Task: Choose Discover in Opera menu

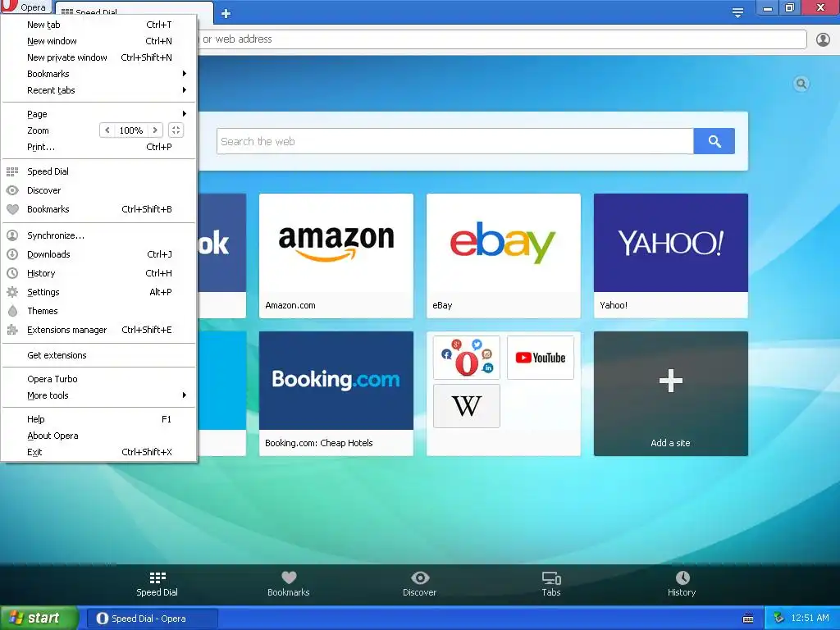Action: (x=99, y=190)
